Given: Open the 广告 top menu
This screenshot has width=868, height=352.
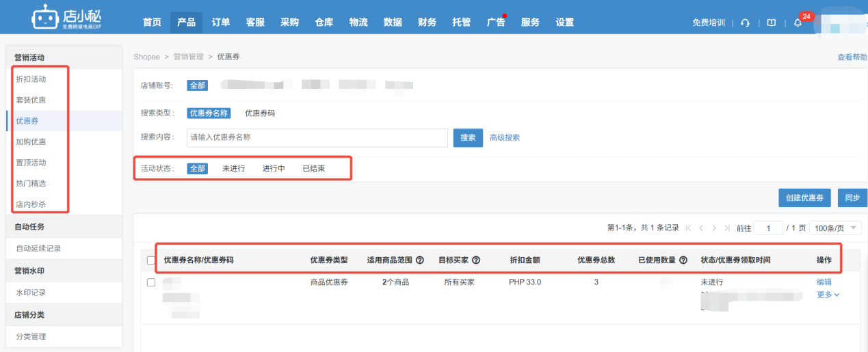Looking at the screenshot, I should (496, 23).
